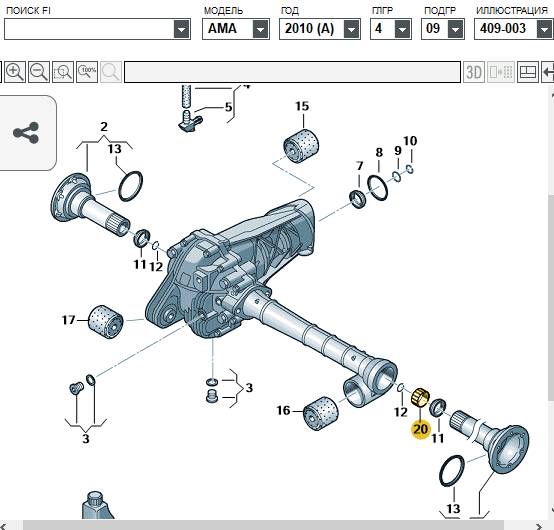
Task: Open the 3D view button
Action: 474,72
